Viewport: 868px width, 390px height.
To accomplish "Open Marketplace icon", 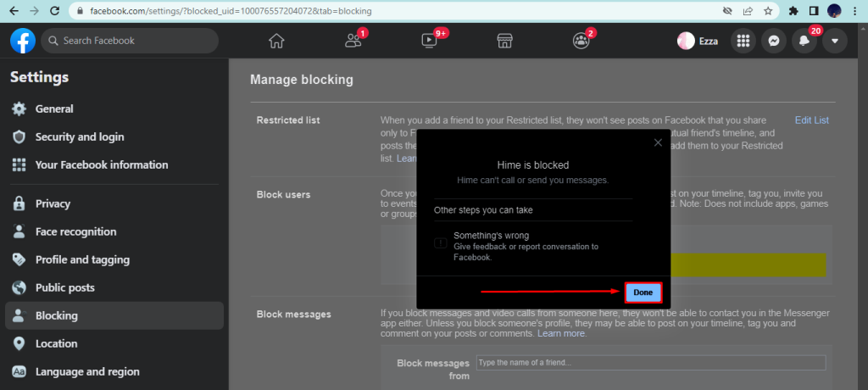I will point(504,41).
